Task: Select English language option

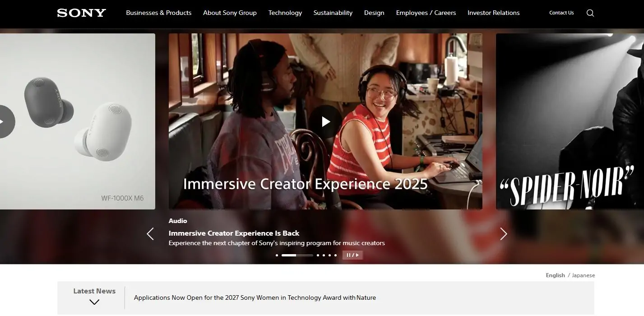Action: click(555, 275)
